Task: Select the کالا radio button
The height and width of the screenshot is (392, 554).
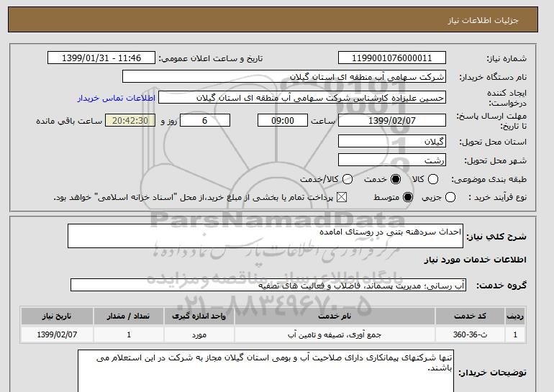Action: coord(433,179)
